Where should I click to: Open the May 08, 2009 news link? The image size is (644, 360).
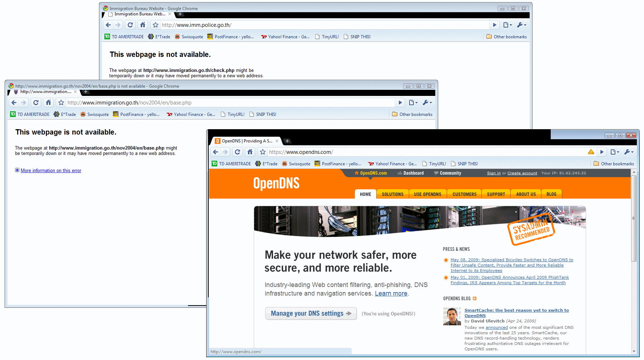pos(512,265)
